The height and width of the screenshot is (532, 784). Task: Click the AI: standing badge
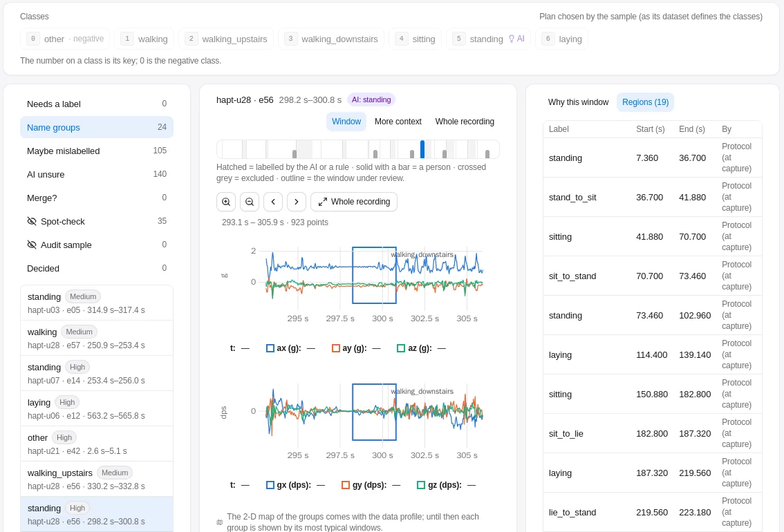[x=371, y=100]
